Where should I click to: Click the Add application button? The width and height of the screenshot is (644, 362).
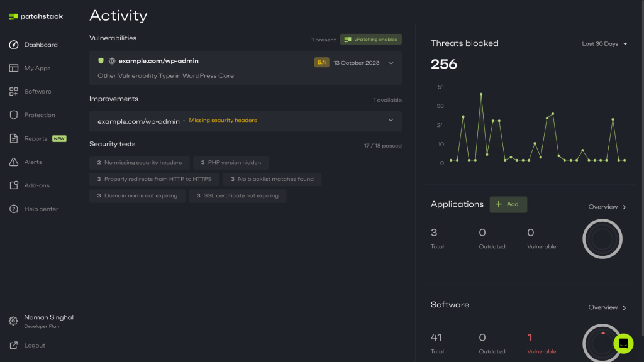[x=508, y=204]
